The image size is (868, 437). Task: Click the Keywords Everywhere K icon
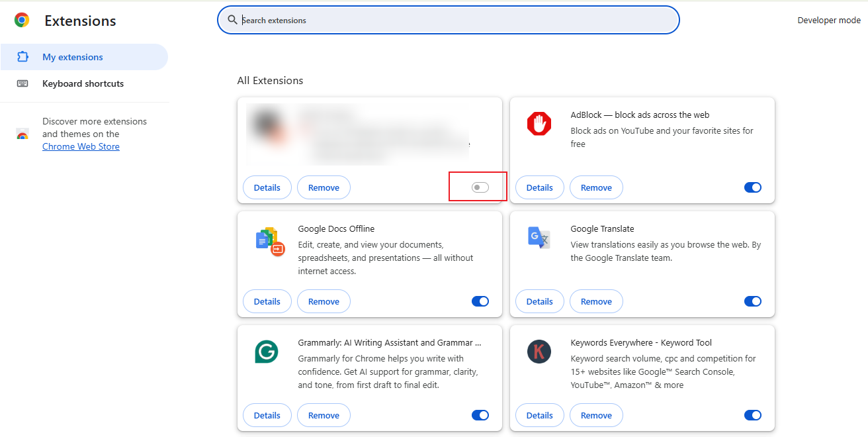[539, 352]
